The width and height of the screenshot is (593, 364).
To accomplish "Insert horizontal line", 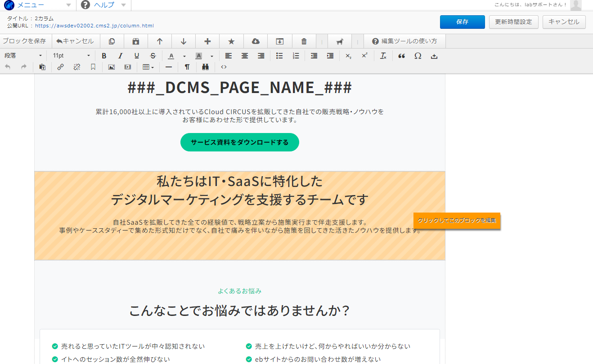I will click(x=169, y=67).
